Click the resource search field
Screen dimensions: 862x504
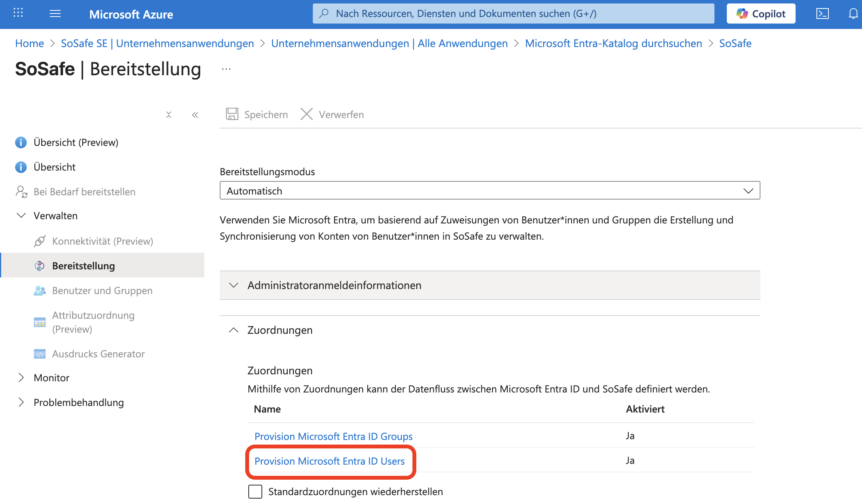pyautogui.click(x=513, y=14)
